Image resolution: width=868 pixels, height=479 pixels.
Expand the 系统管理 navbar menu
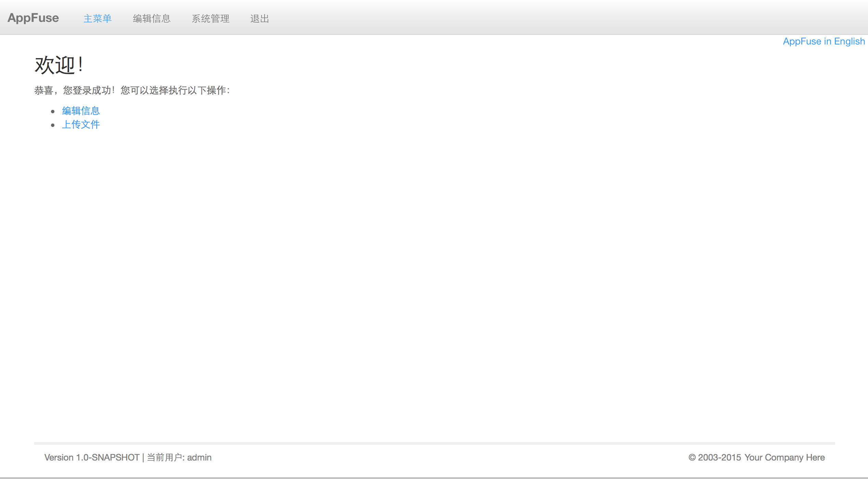tap(210, 18)
